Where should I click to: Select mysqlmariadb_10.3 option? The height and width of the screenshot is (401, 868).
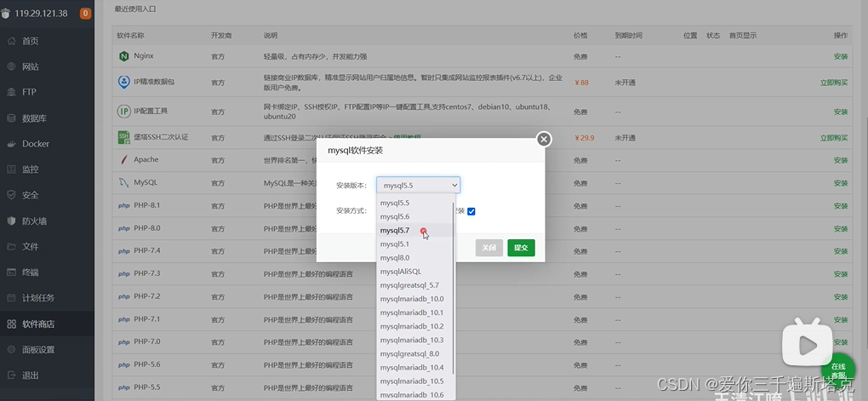(415, 340)
